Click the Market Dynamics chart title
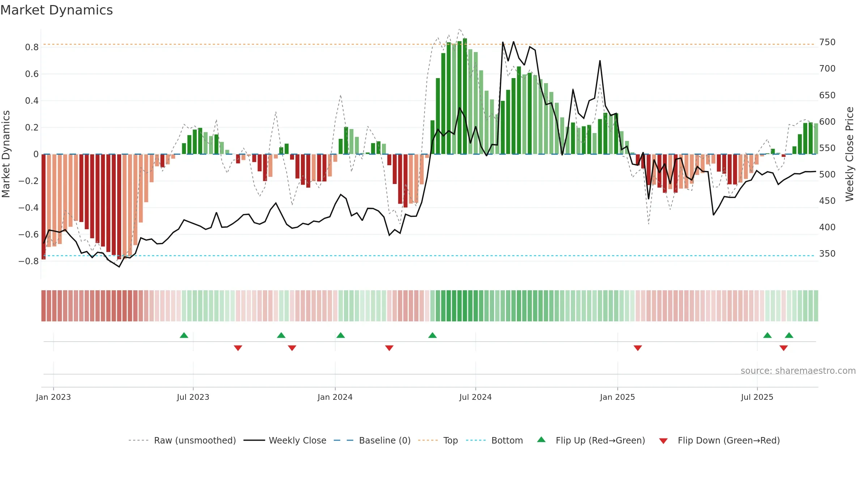868x488 pixels. coord(57,10)
